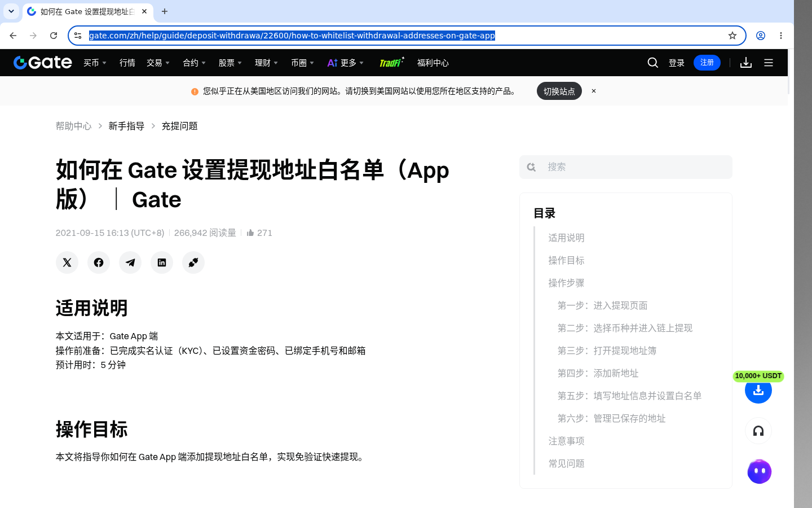Bookmark this page with star icon
The height and width of the screenshot is (508, 812).
pos(732,36)
